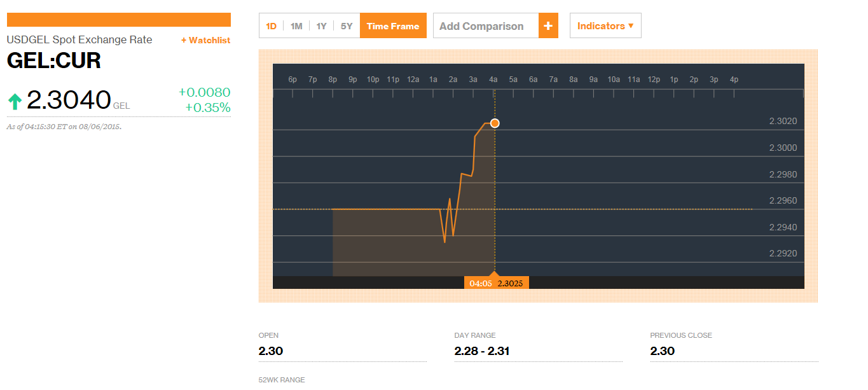Click the 4a tick on the time axis
Image resolution: width=868 pixels, height=390 pixels.
(493, 80)
